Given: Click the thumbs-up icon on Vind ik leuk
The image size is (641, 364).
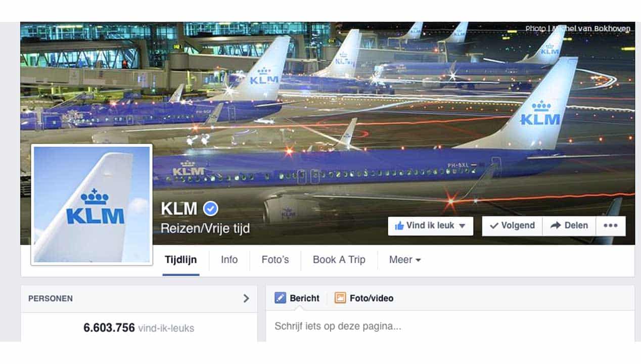Looking at the screenshot, I should (399, 226).
